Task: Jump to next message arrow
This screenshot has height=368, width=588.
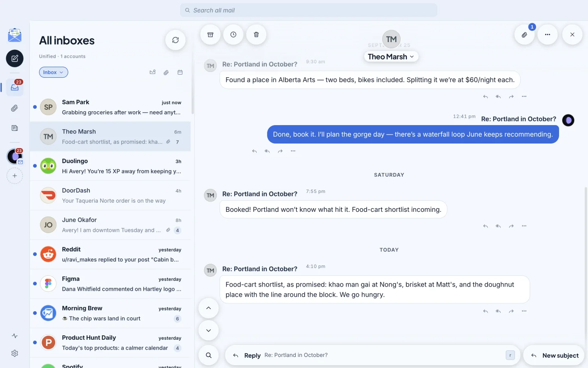Action: pyautogui.click(x=209, y=330)
